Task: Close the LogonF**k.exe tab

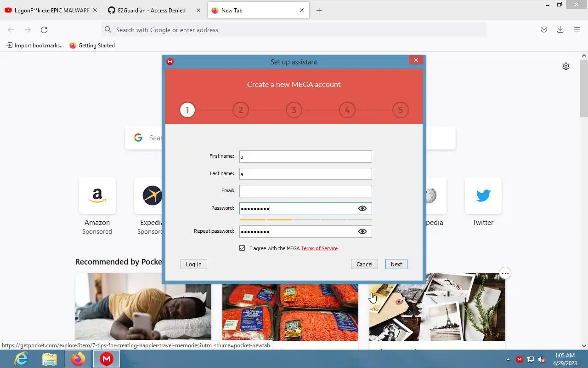Action: tap(95, 10)
